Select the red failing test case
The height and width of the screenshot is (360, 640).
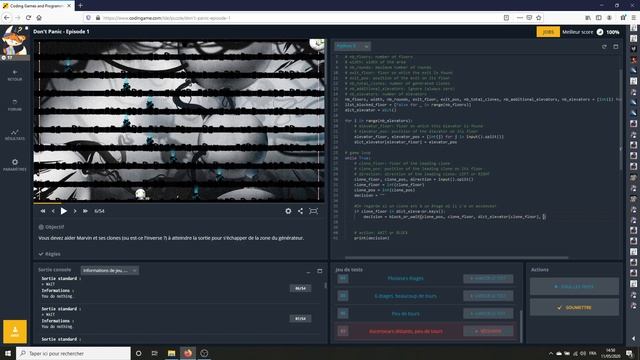pyautogui.click(x=406, y=331)
